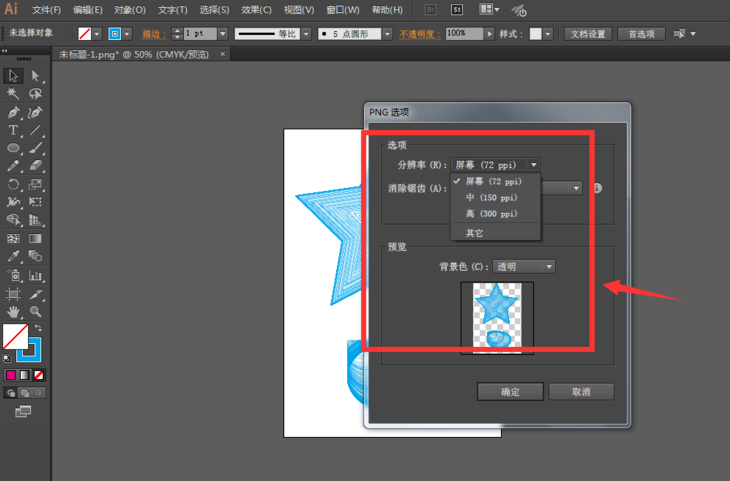
Task: Select the Hand tool
Action: pyautogui.click(x=13, y=312)
